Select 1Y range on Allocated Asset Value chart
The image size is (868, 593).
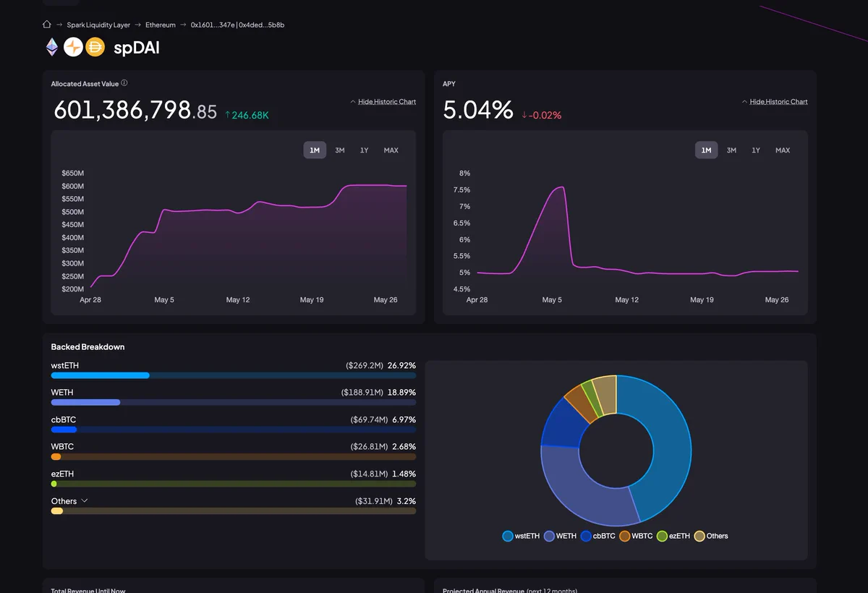point(365,150)
